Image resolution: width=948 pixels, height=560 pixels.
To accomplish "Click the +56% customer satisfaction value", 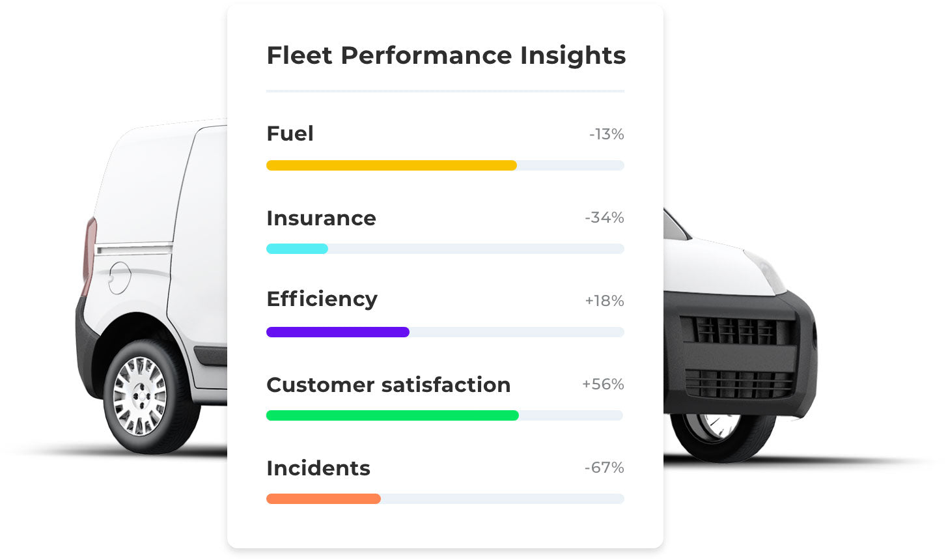I will coord(603,384).
